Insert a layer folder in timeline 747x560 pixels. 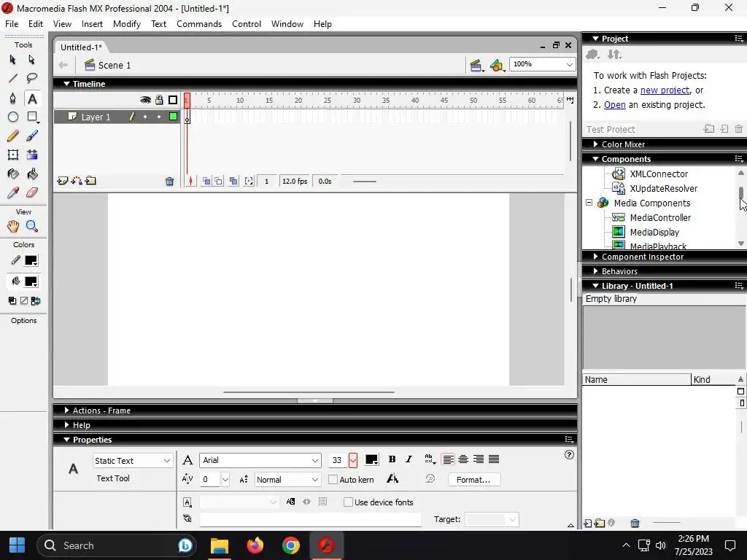[90, 181]
